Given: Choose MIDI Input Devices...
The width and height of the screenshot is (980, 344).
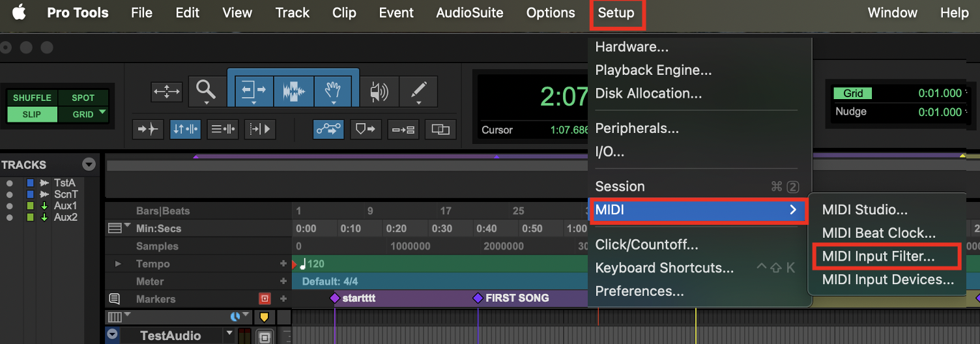Looking at the screenshot, I should click(x=888, y=280).
